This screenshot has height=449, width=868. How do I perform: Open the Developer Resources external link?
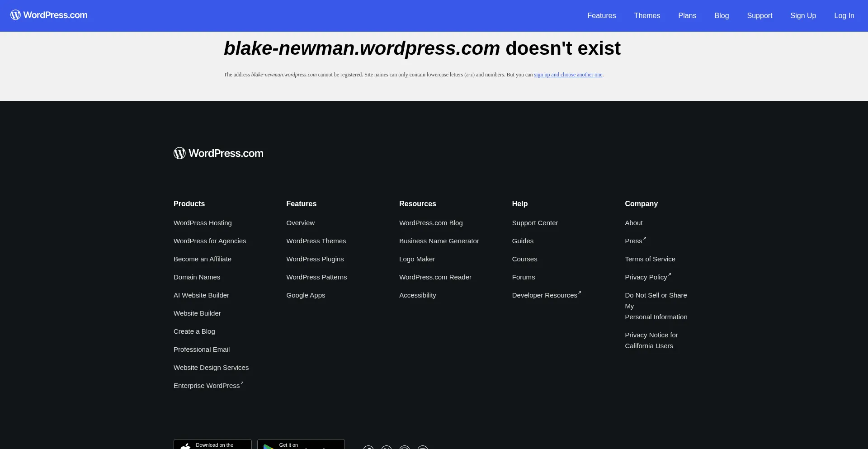pyautogui.click(x=547, y=295)
